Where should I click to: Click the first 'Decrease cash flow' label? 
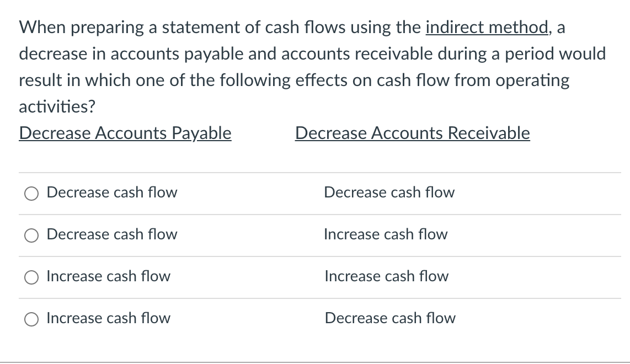coord(111,192)
